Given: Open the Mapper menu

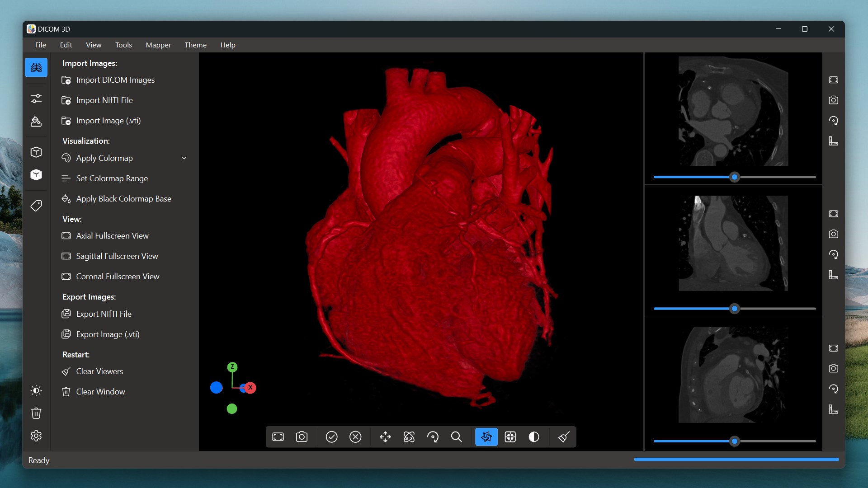Looking at the screenshot, I should tap(158, 45).
